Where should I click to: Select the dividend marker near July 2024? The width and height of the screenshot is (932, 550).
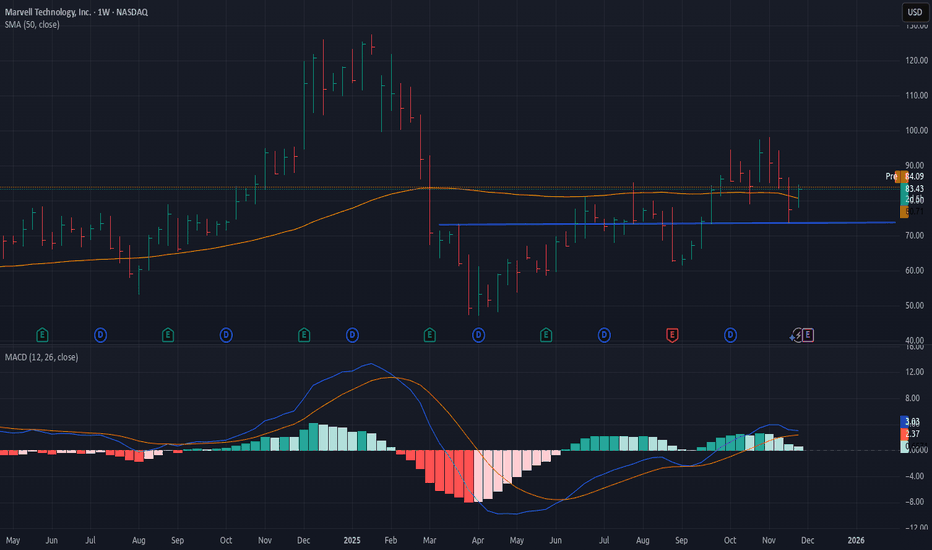pos(101,333)
